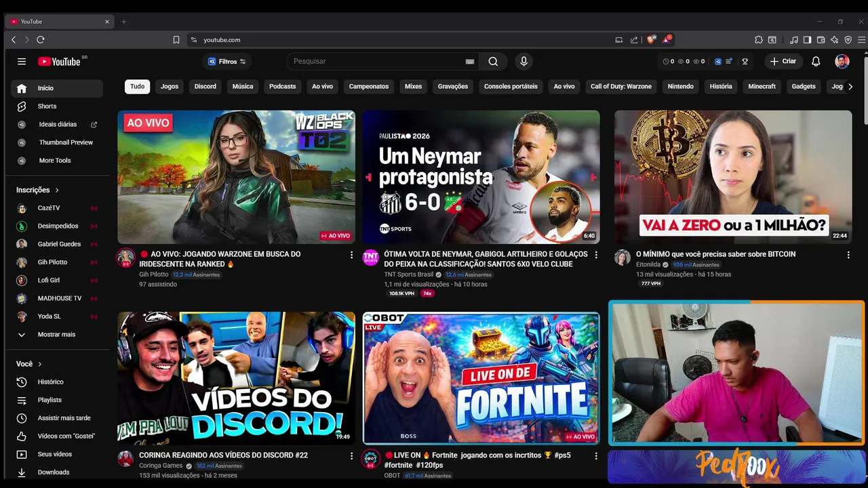The width and height of the screenshot is (868, 488).
Task: Start voice search with microphone icon
Action: click(x=524, y=62)
